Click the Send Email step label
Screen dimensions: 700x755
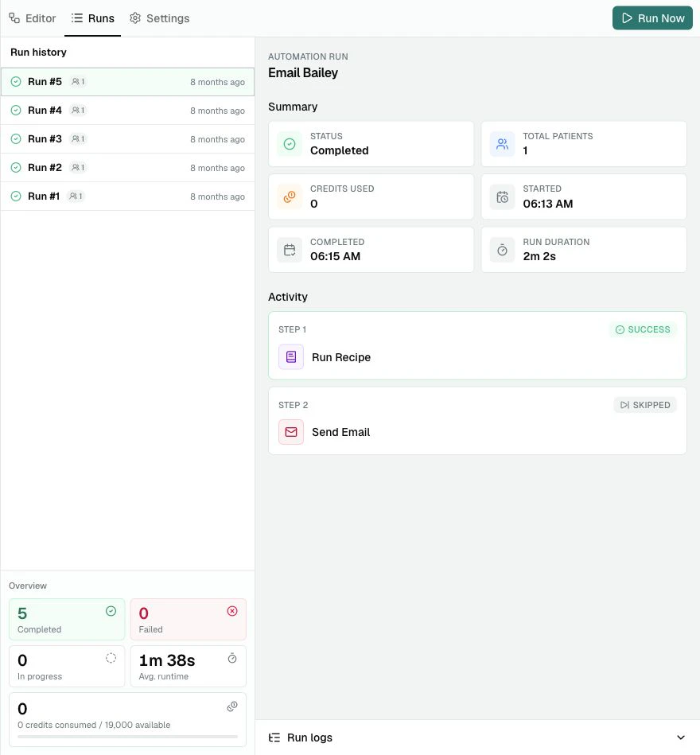[341, 432]
